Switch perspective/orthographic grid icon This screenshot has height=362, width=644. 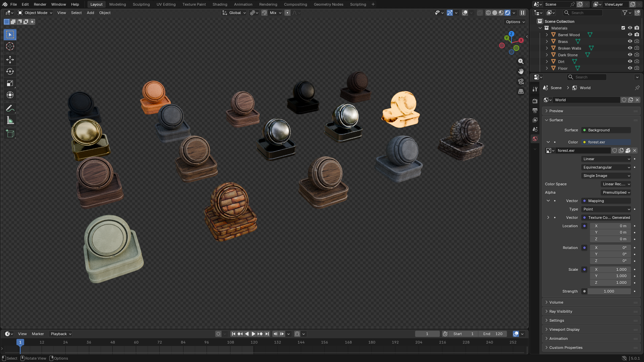(521, 91)
